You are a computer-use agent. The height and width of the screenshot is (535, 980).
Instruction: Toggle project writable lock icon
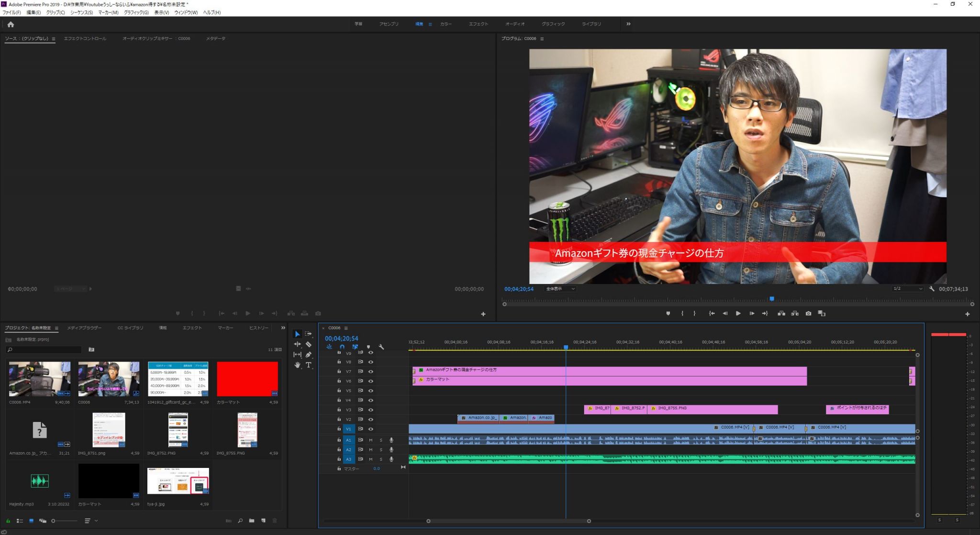pos(8,521)
